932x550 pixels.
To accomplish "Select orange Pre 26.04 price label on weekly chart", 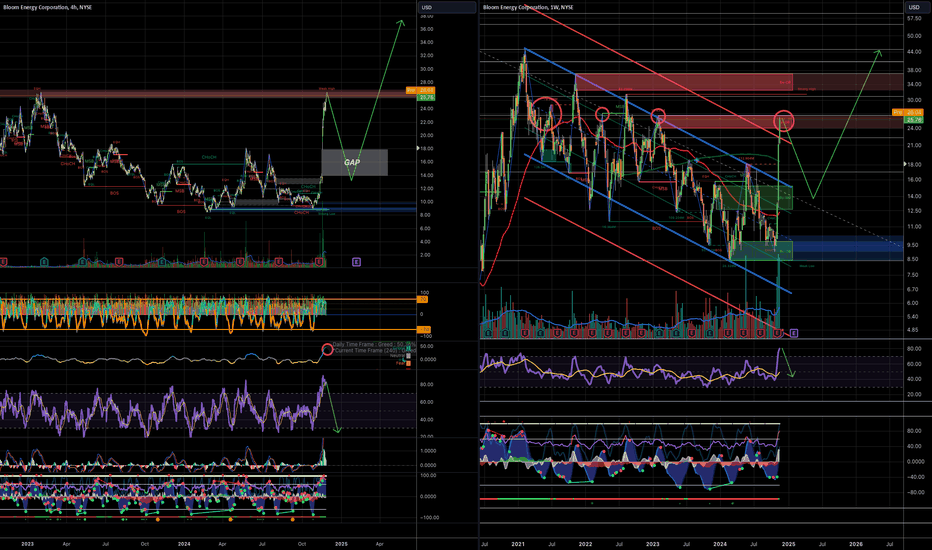I will point(907,112).
